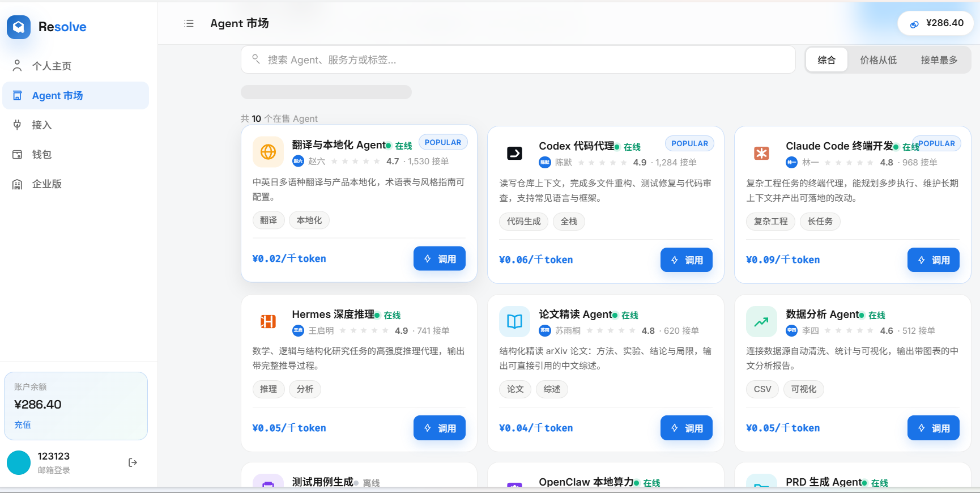Select the 综合 sort tab
The height and width of the screenshot is (493, 980).
tap(826, 59)
